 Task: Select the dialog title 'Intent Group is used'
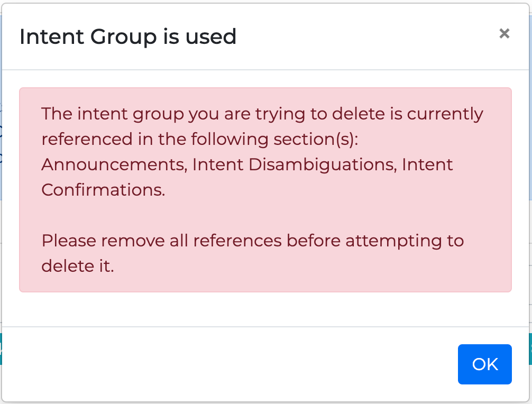[x=127, y=36]
